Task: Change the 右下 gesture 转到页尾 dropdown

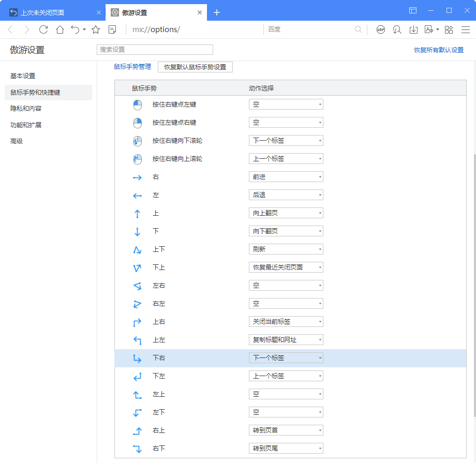Action: (286, 449)
